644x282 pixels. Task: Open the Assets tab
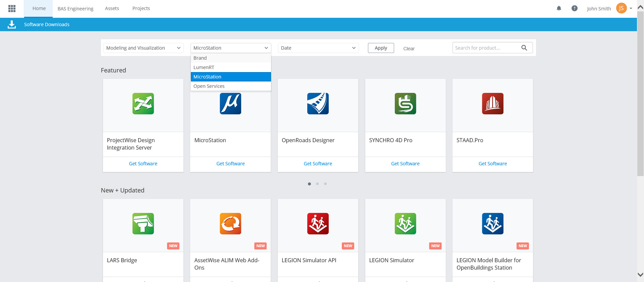(112, 8)
